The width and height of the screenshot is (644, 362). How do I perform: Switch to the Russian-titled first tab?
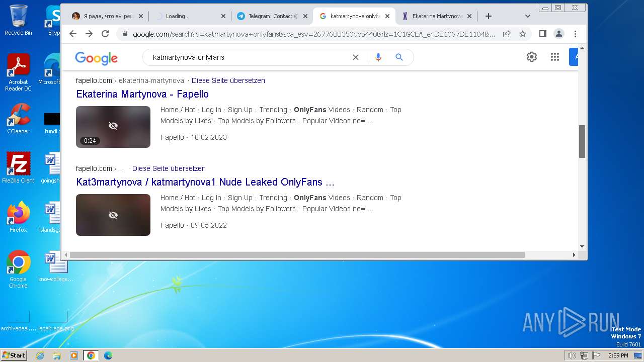click(107, 16)
